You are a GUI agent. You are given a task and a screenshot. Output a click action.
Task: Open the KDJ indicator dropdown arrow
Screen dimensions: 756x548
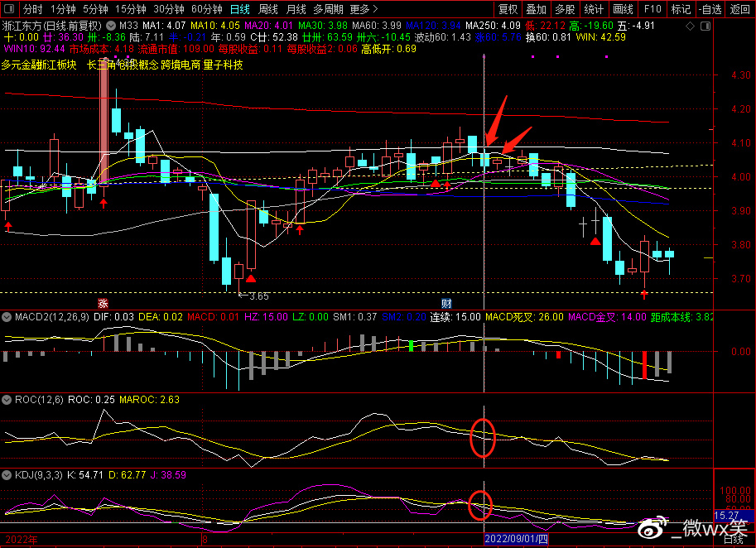[x=7, y=475]
